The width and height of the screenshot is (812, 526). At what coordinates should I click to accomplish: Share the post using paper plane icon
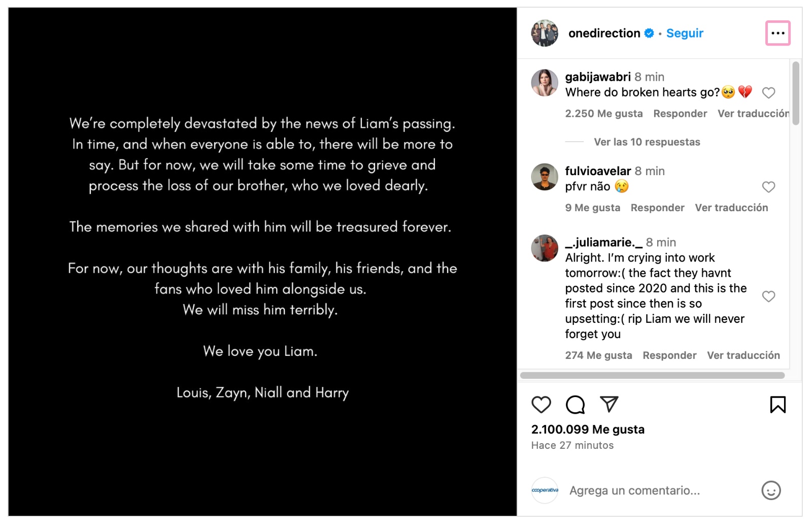(609, 404)
